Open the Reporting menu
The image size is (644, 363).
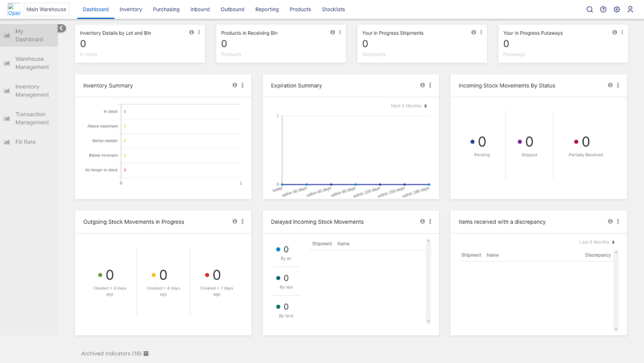[267, 9]
